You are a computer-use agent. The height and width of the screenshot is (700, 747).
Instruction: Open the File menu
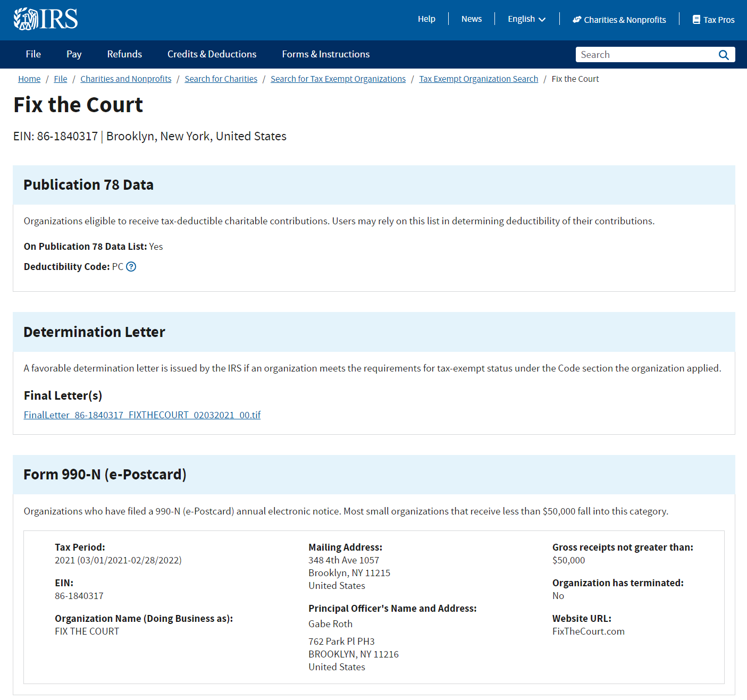(x=33, y=54)
